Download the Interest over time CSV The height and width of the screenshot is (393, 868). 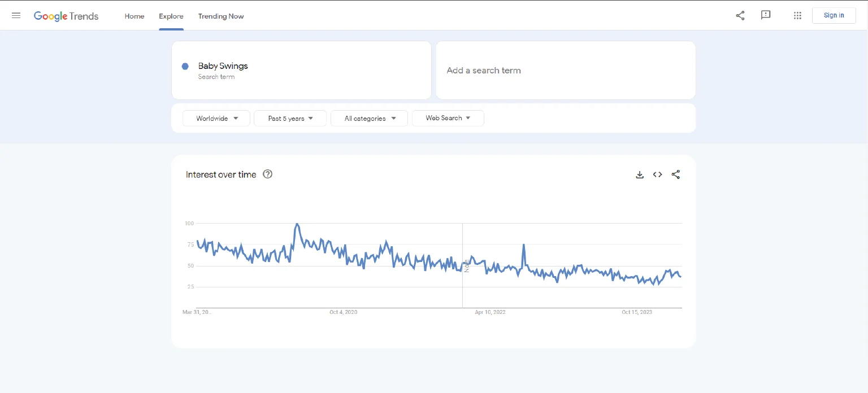[640, 174]
